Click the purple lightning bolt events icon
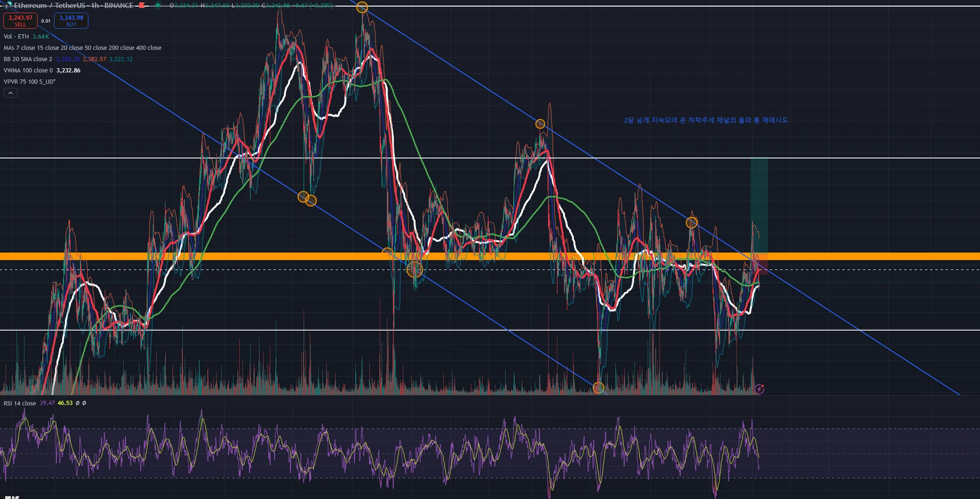980x499 pixels. 759,389
